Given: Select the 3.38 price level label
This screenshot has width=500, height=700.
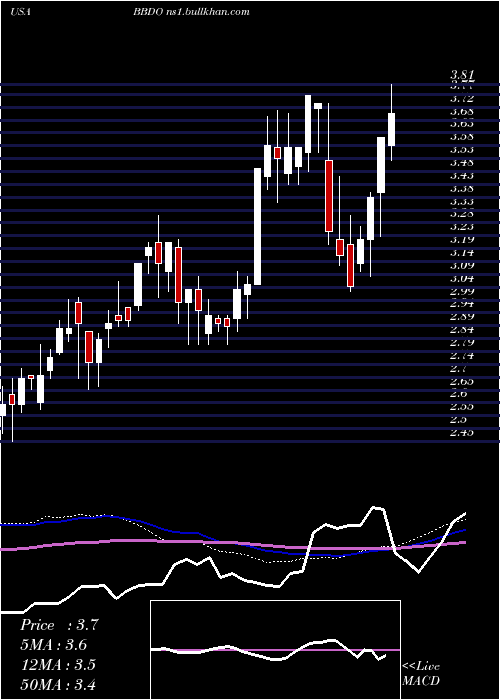Looking at the screenshot, I should 462,188.
